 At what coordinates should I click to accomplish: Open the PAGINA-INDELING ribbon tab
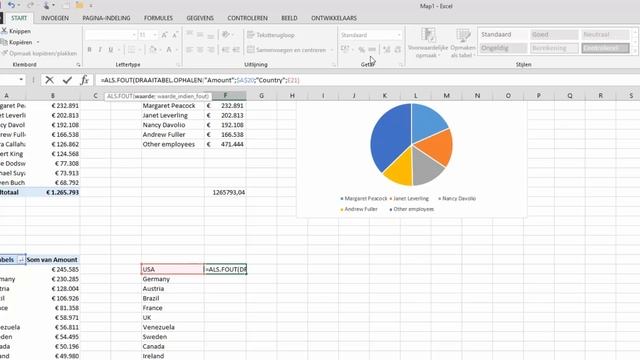click(107, 18)
